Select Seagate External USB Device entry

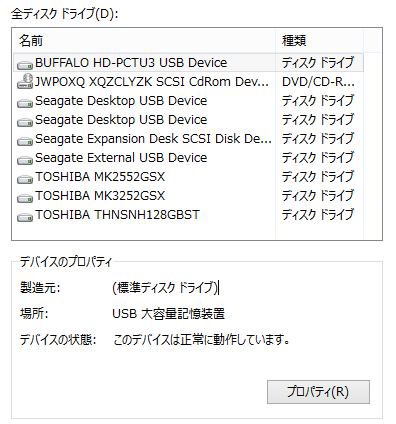(x=188, y=158)
